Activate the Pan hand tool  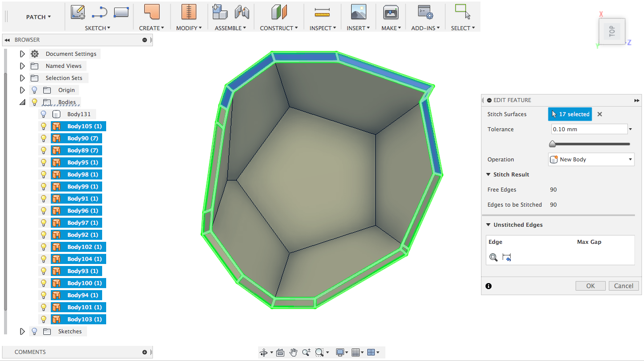(293, 352)
